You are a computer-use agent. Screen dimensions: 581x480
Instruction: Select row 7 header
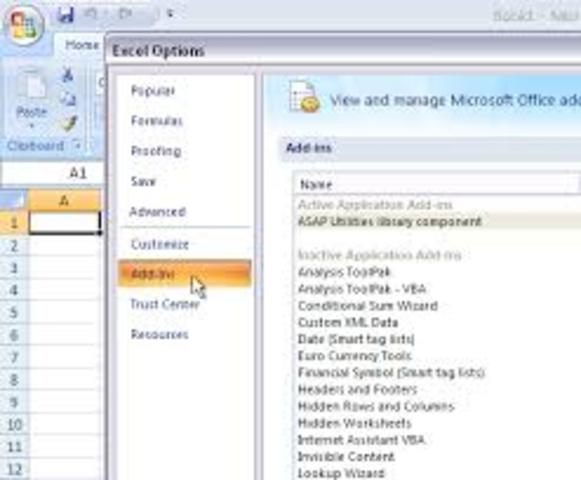pos(14,357)
